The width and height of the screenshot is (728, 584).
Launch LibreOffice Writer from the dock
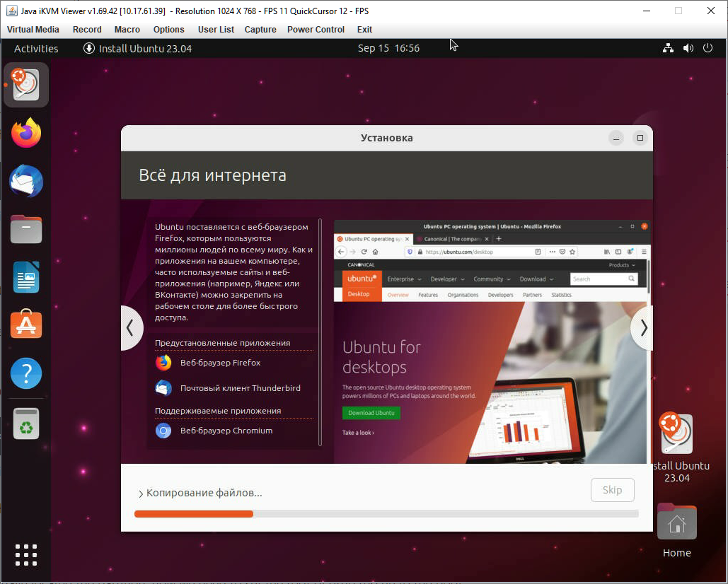tap(26, 277)
